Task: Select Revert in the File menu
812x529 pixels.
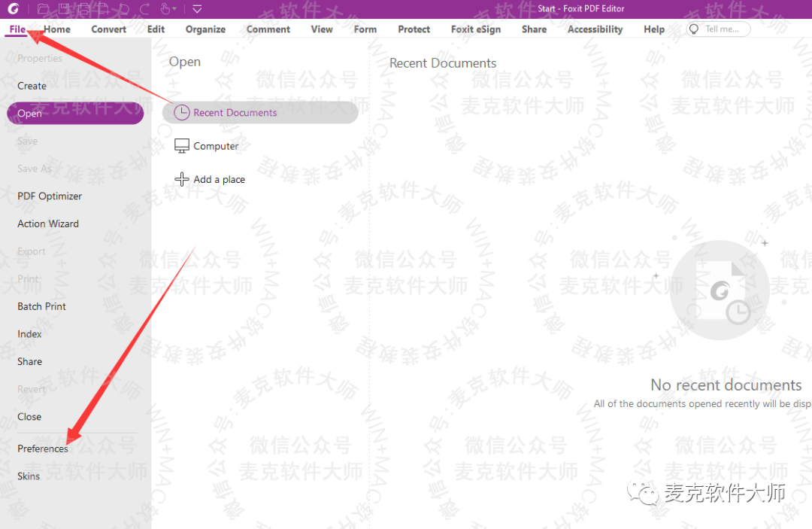Action: pyautogui.click(x=32, y=389)
